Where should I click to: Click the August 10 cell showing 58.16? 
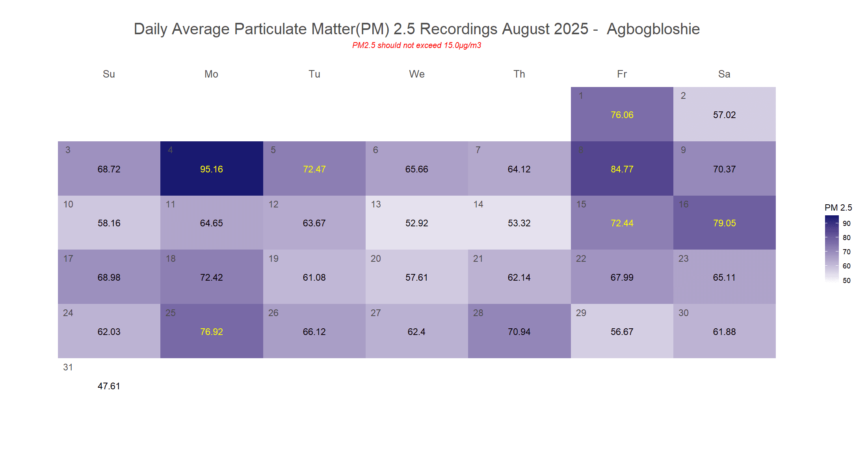109,223
